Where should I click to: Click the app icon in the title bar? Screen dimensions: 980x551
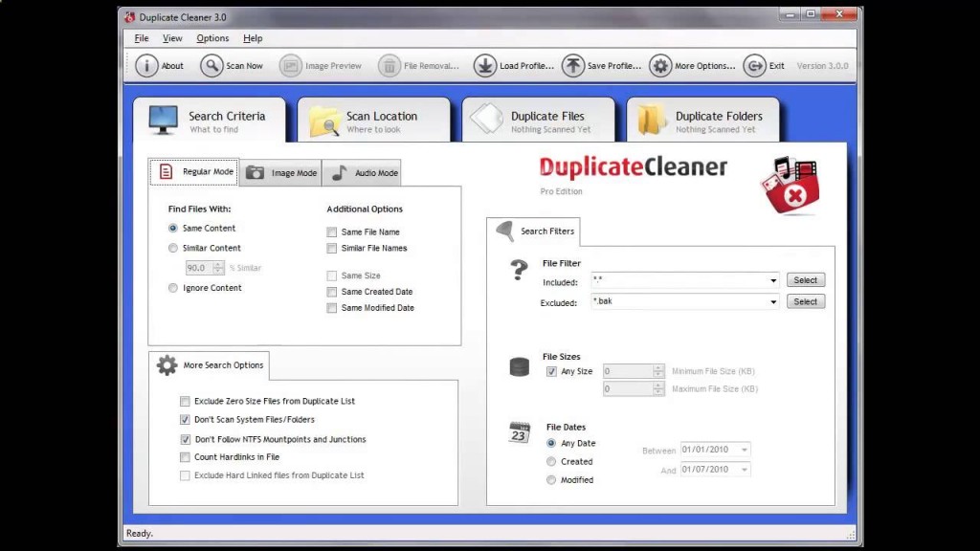[129, 17]
